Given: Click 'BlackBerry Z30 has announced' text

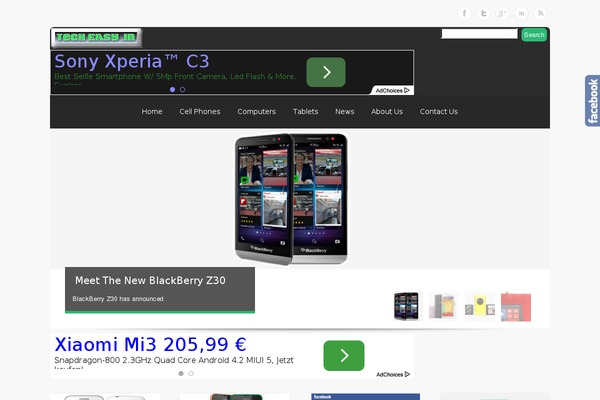Looking at the screenshot, I should click(118, 299).
